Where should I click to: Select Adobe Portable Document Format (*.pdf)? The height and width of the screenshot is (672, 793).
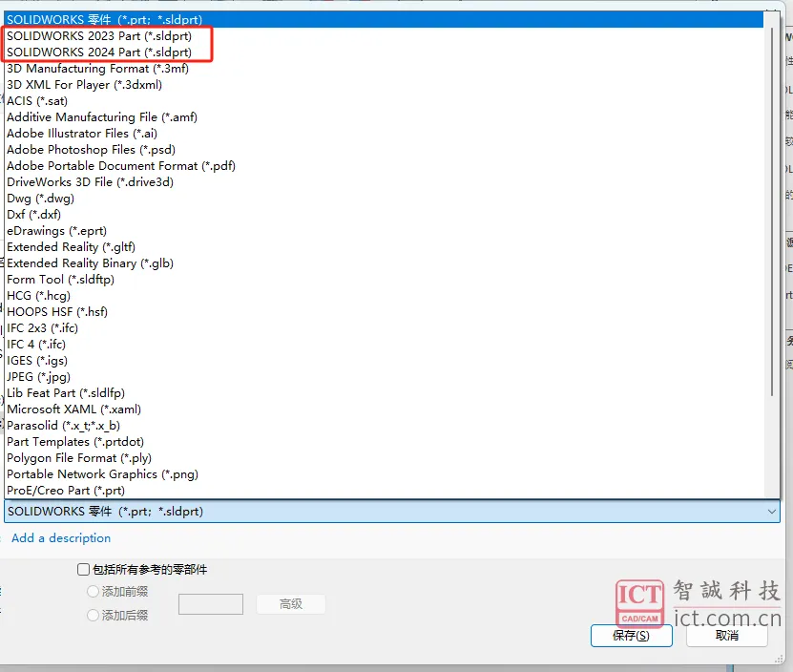click(x=384, y=165)
